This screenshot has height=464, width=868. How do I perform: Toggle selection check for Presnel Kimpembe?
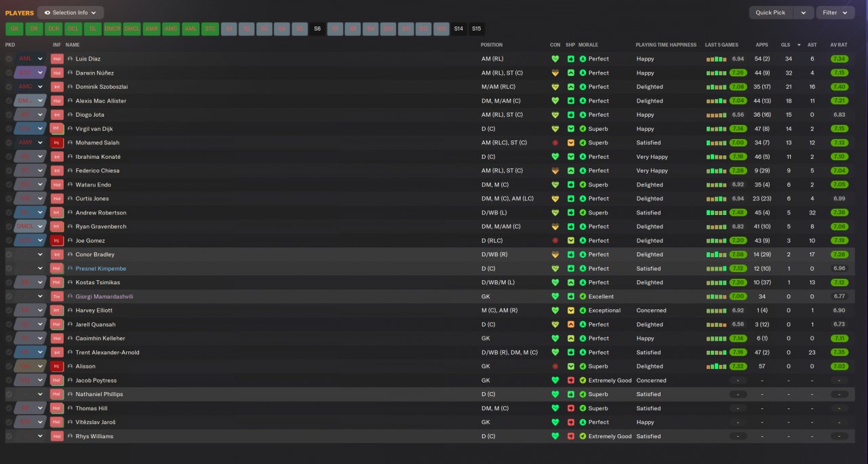(9, 269)
